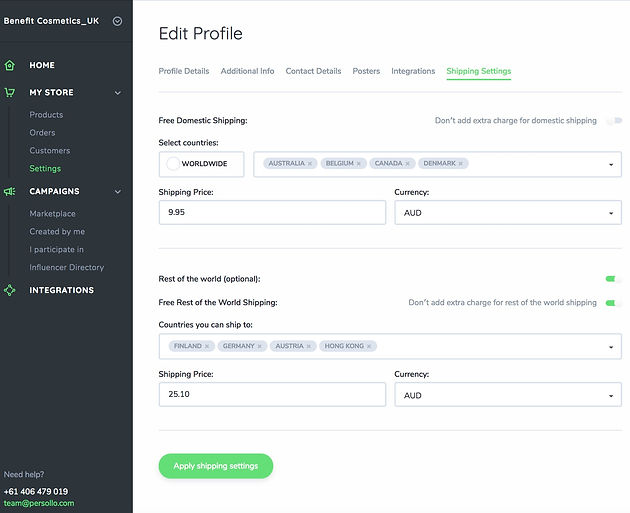Click the Campaigns megaphone icon
This screenshot has height=513, width=630.
point(10,191)
